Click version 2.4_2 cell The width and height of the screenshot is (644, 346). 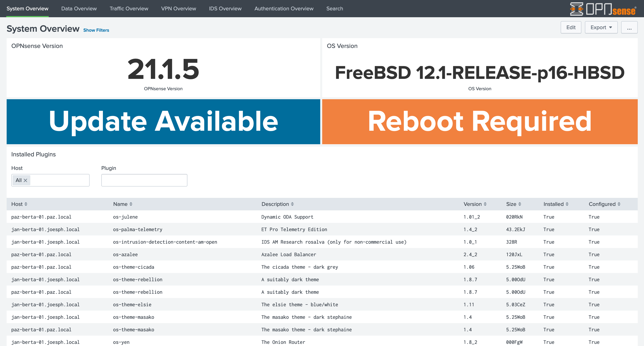coord(470,254)
